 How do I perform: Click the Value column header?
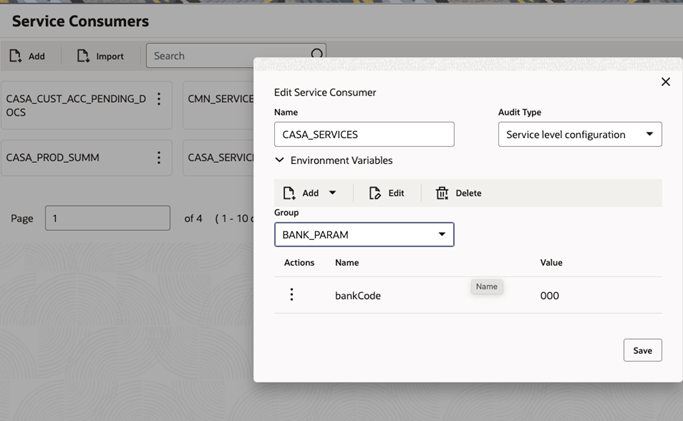pos(551,263)
